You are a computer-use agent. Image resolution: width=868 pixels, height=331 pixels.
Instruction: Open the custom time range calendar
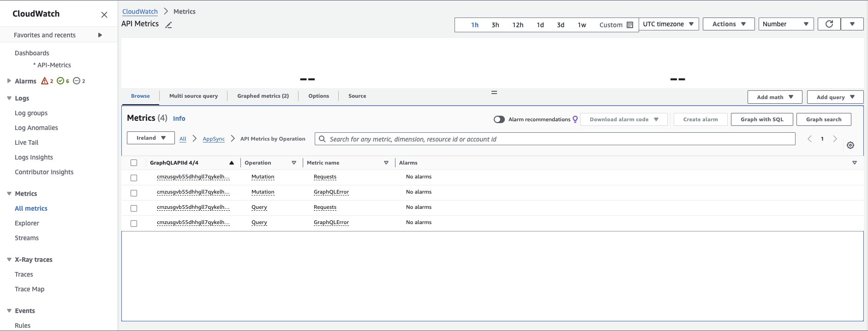pyautogui.click(x=629, y=25)
